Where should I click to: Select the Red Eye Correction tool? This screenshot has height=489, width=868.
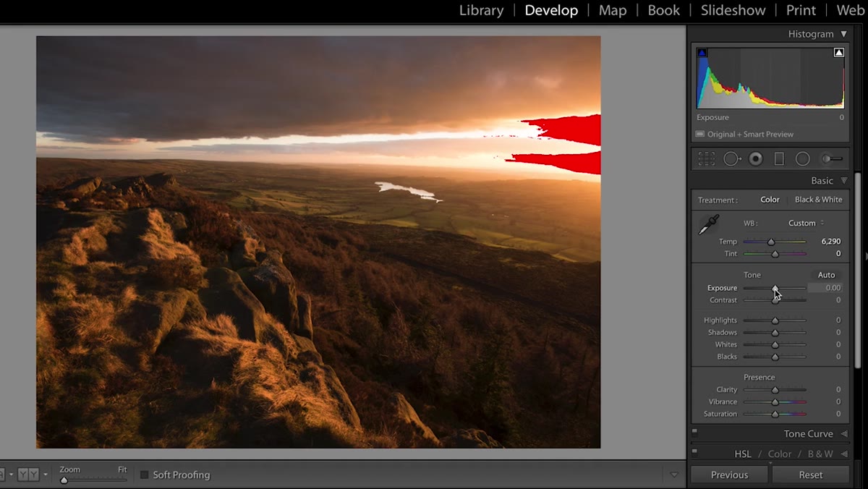point(756,158)
